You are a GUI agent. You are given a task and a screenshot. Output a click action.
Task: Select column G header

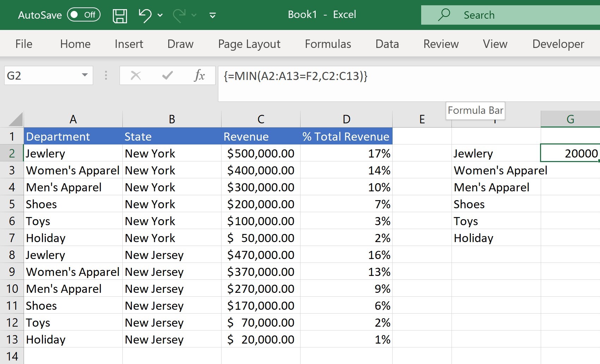(x=570, y=119)
